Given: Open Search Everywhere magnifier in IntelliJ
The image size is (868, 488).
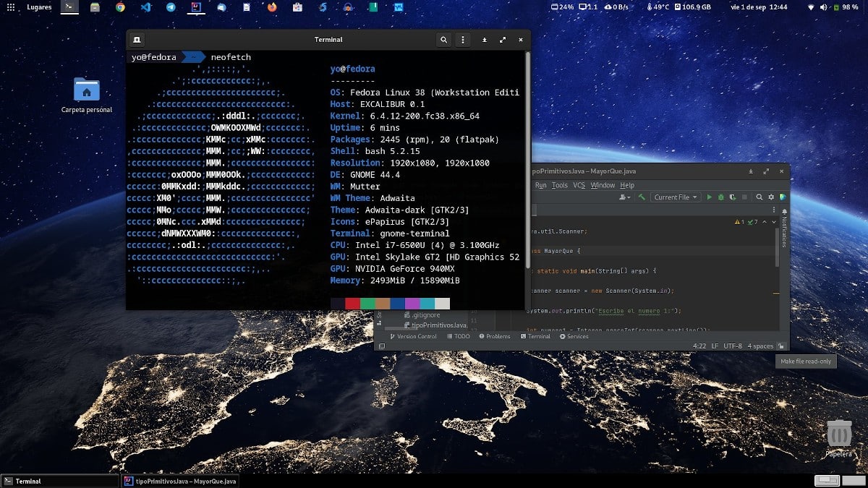Looking at the screenshot, I should click(759, 197).
